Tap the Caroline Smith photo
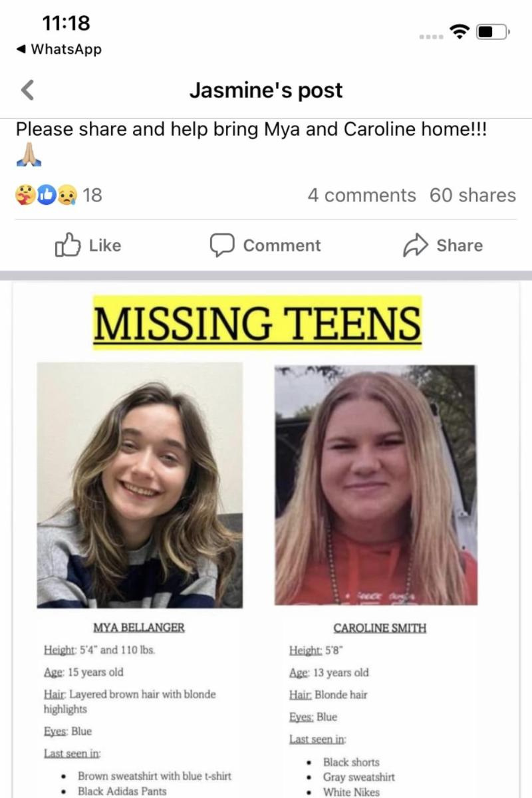532x798 pixels. tap(376, 485)
